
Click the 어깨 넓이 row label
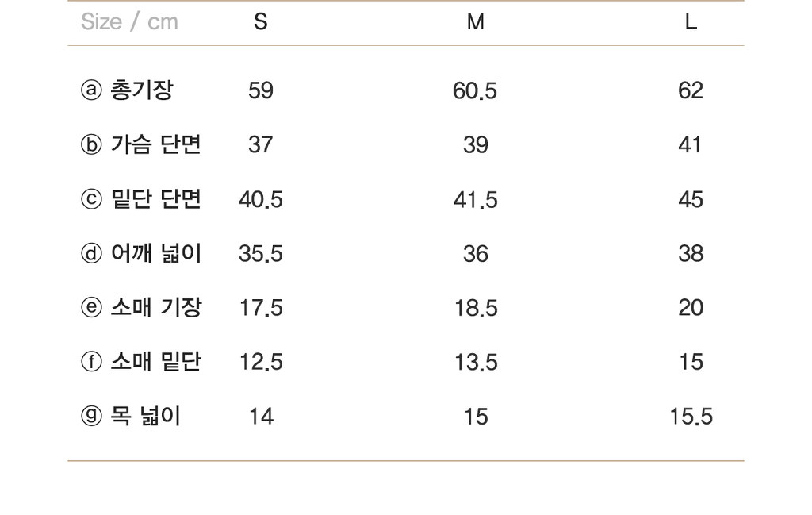pos(156,253)
